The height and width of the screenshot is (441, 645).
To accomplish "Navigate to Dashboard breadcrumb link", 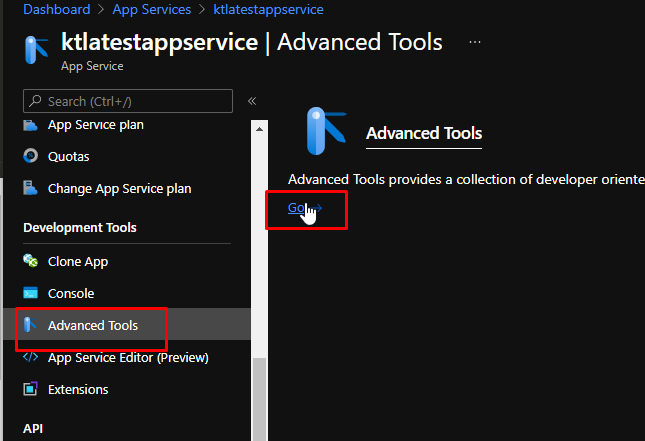I will click(x=57, y=9).
